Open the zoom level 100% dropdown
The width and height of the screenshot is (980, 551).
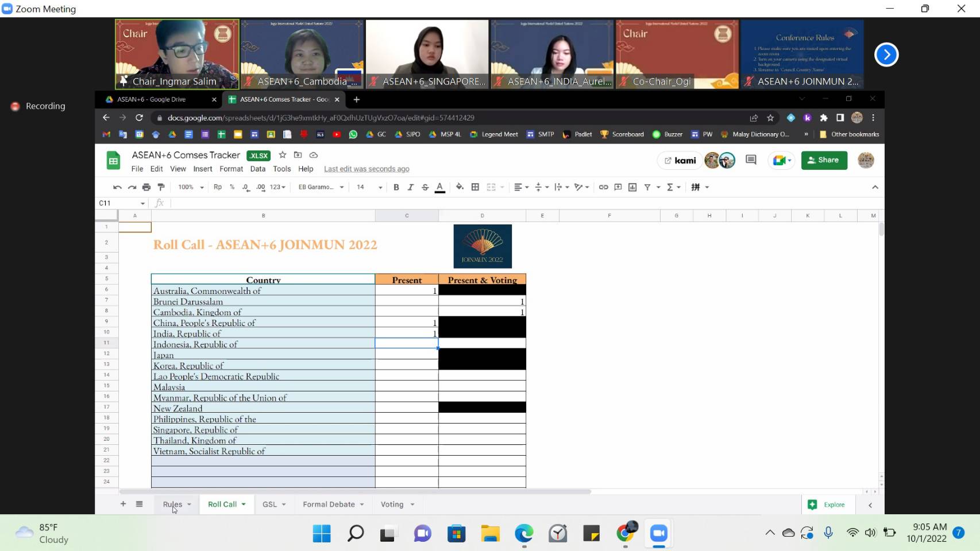pyautogui.click(x=191, y=187)
